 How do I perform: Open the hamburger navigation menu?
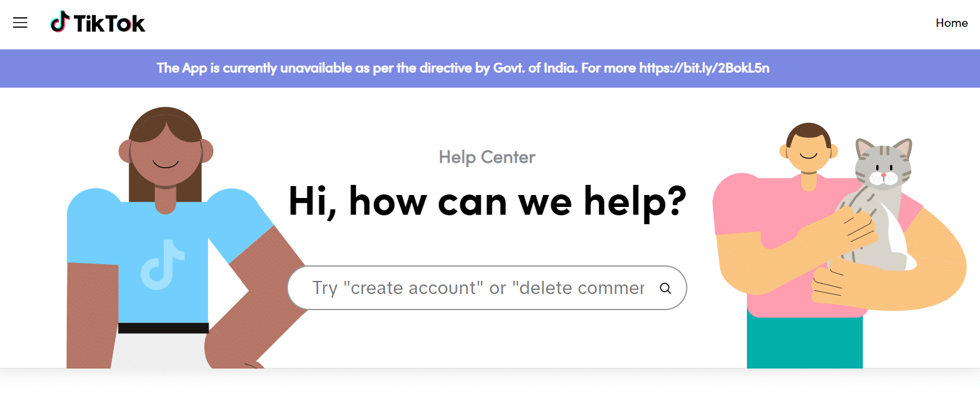click(x=20, y=23)
